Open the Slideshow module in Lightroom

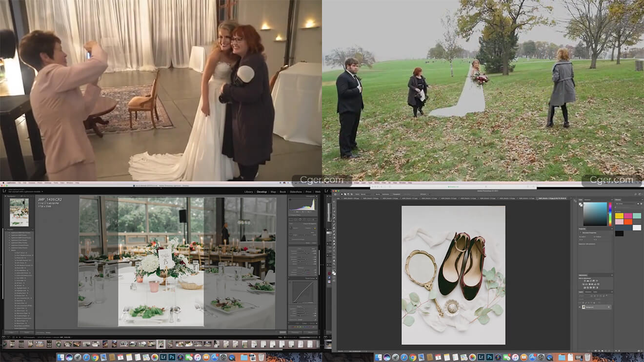[x=296, y=192]
